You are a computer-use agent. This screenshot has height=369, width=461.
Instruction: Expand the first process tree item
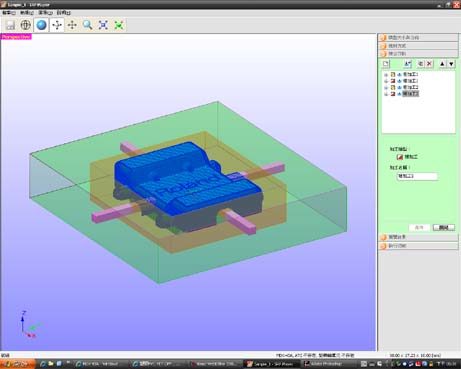[386, 75]
